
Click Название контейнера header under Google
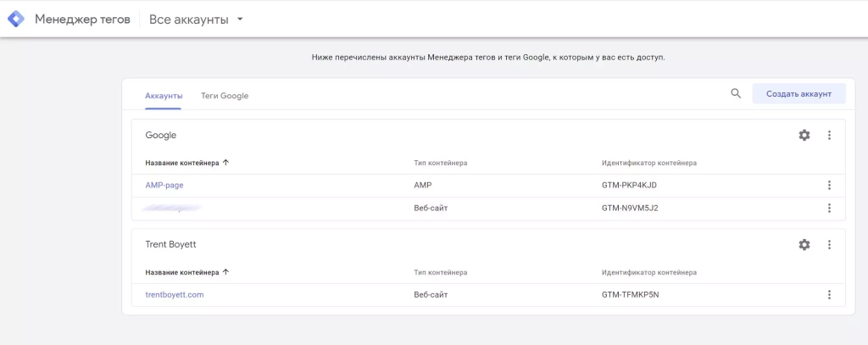[182, 164]
